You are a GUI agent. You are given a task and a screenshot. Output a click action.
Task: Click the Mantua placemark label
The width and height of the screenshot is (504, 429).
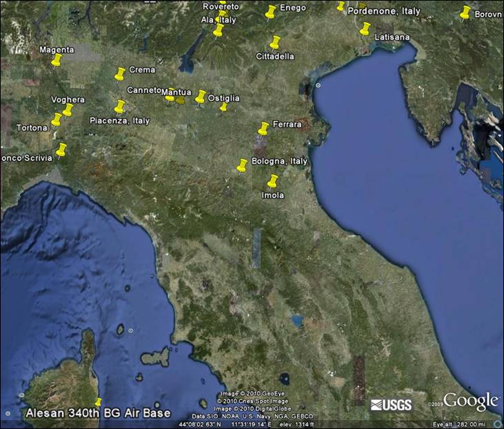point(176,92)
